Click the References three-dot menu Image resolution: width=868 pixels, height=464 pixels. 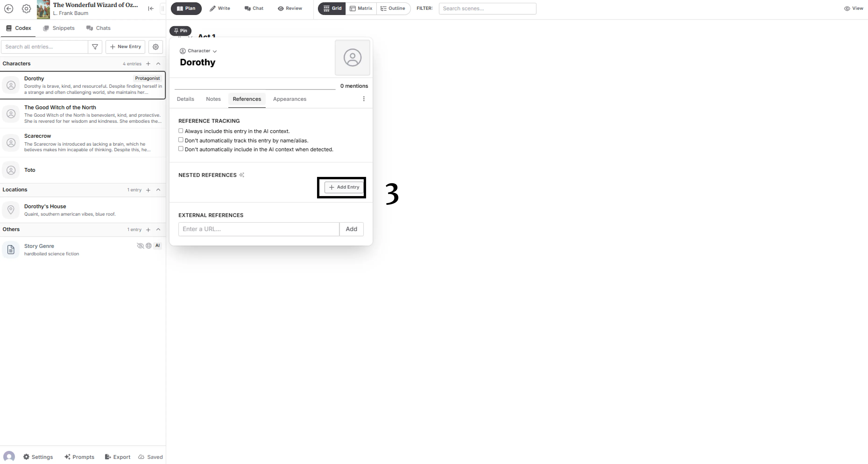pos(364,99)
